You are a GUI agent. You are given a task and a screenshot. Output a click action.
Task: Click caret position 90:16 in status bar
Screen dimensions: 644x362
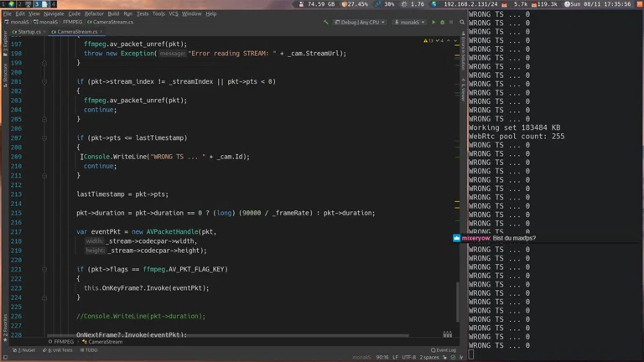(382, 358)
